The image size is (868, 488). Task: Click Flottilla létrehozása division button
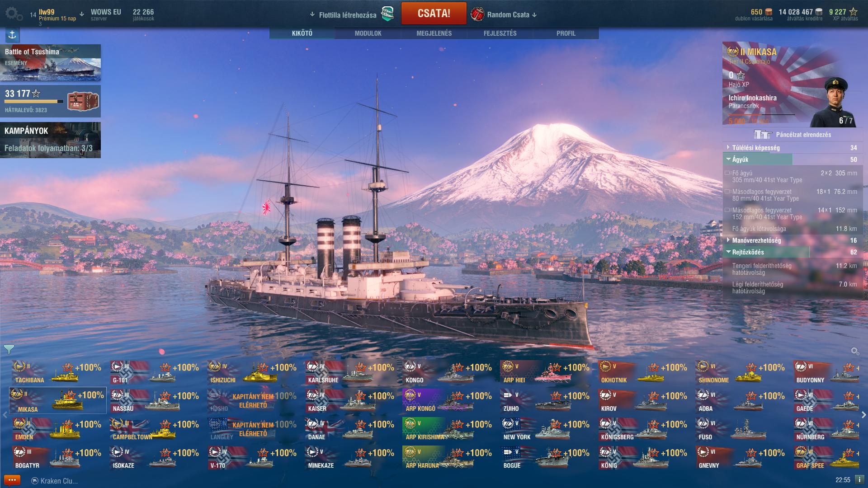point(353,14)
